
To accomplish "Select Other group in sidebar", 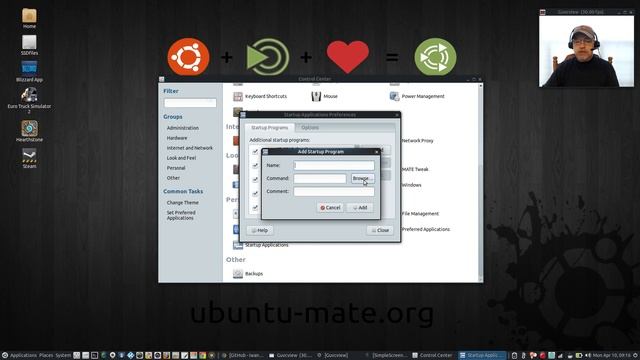I will [173, 178].
